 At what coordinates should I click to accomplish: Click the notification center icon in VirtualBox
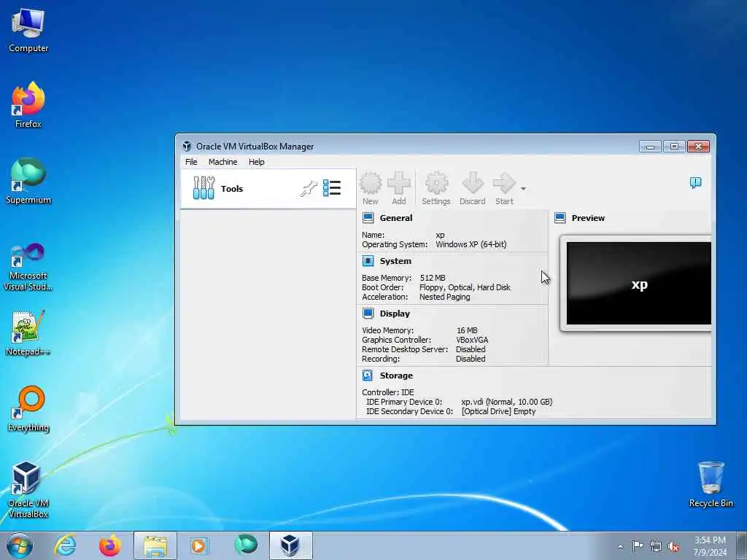point(695,182)
